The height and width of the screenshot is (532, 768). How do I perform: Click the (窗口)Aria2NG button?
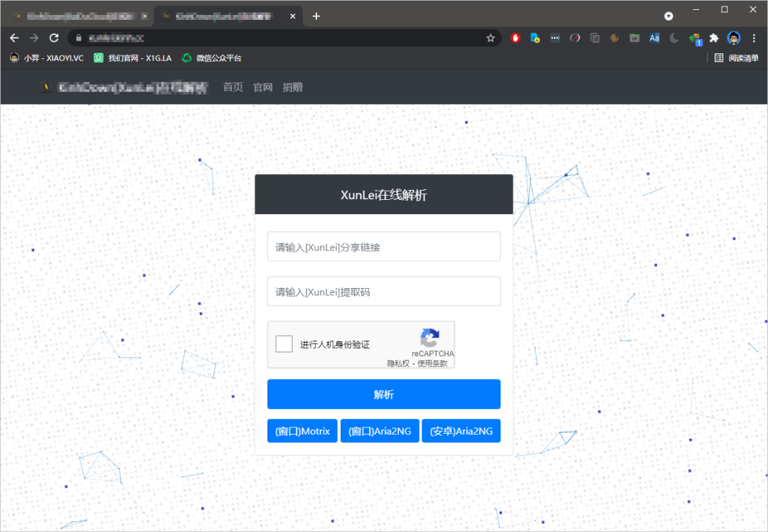point(380,430)
